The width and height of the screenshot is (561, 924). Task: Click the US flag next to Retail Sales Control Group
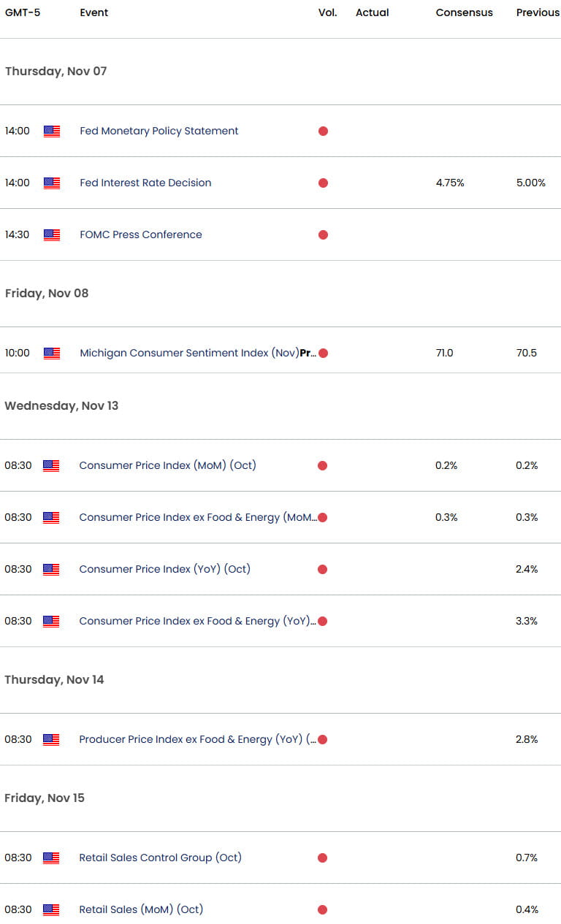(51, 858)
